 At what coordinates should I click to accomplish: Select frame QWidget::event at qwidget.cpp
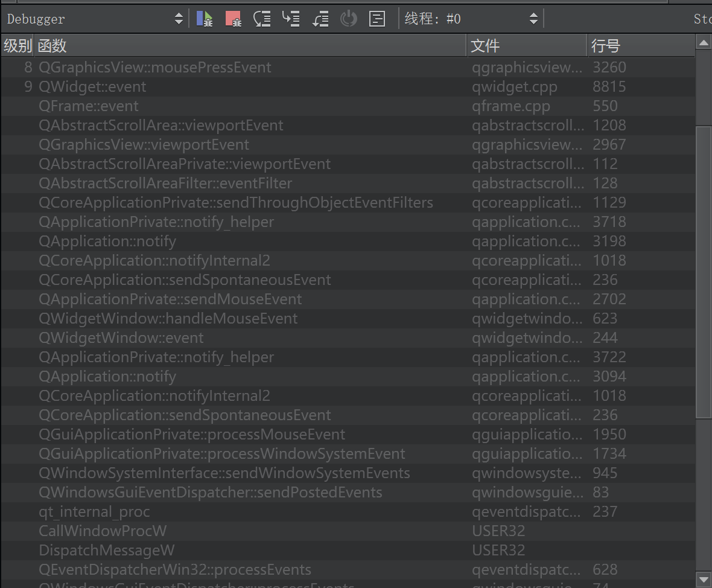coord(92,86)
